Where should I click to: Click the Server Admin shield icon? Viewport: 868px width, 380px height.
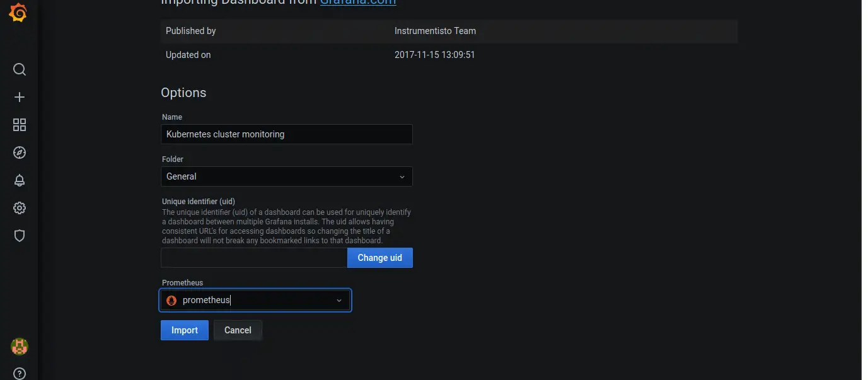[18, 235]
